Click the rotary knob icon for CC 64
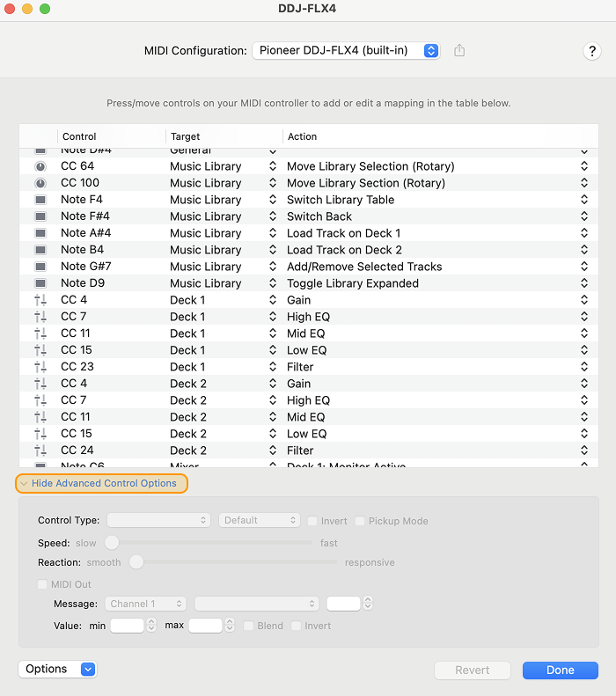The width and height of the screenshot is (616, 696). (x=40, y=166)
